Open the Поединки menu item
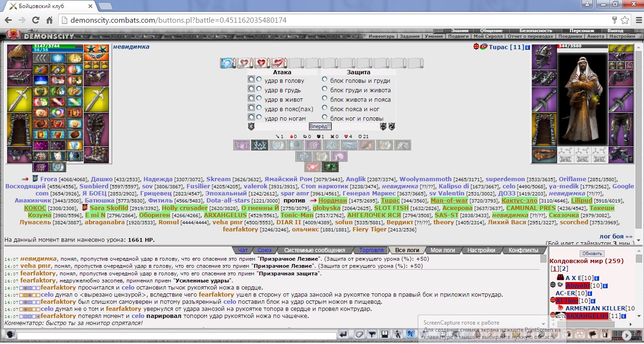The width and height of the screenshot is (644, 344). pyautogui.click(x=570, y=36)
